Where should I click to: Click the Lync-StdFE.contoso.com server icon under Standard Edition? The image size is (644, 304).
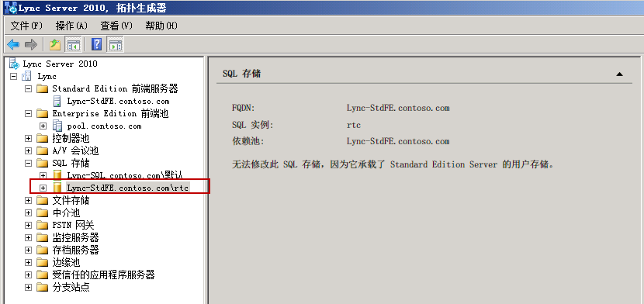click(58, 101)
